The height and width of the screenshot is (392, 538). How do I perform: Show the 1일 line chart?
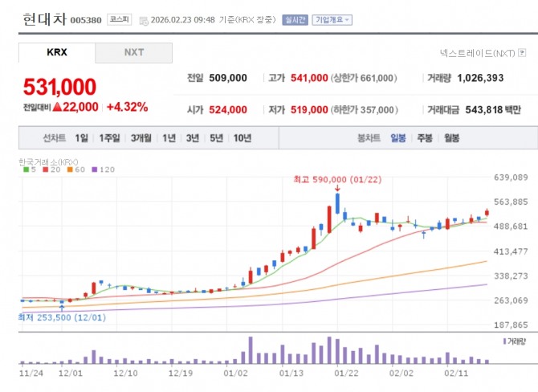tap(82, 138)
